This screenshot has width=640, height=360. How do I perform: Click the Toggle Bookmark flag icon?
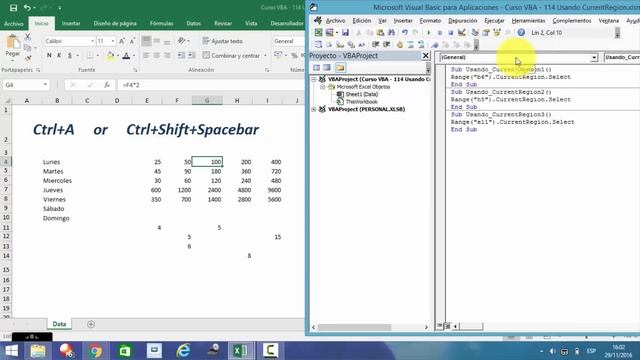(x=435, y=45)
